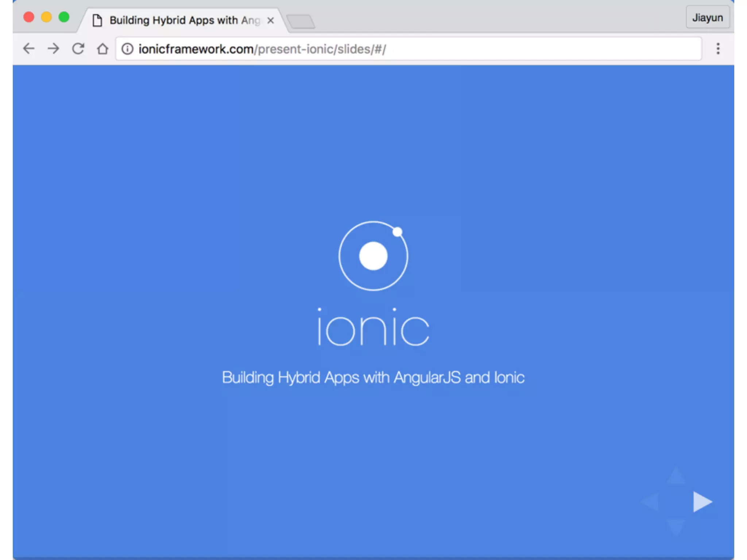Click the faded left slide arrow
747x560 pixels.
point(650,502)
